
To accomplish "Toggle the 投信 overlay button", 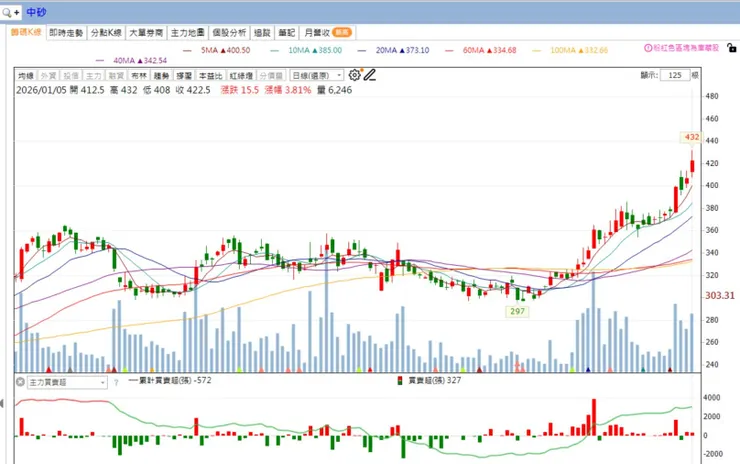I will 71,76.
